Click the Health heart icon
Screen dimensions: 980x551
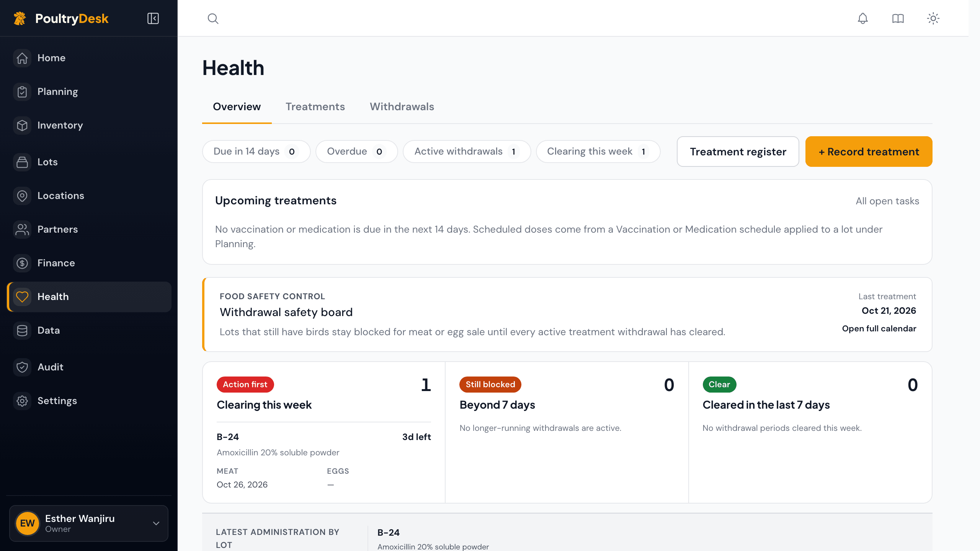[x=22, y=297]
